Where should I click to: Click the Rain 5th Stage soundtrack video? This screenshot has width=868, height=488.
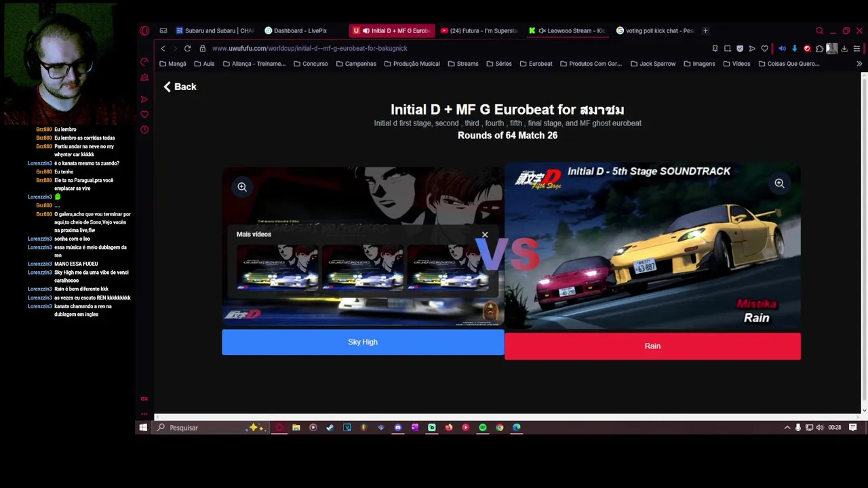[x=652, y=248]
